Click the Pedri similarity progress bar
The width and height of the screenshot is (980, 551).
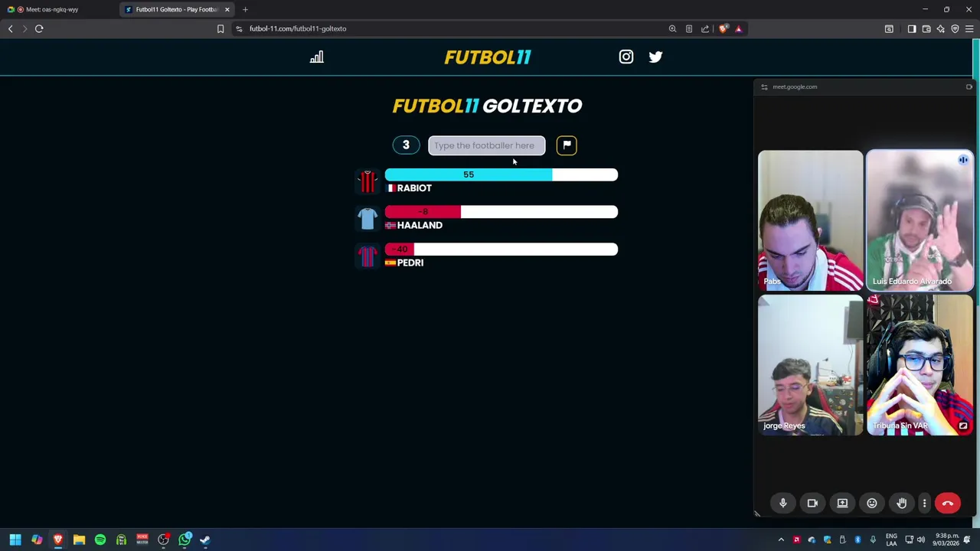pos(501,249)
